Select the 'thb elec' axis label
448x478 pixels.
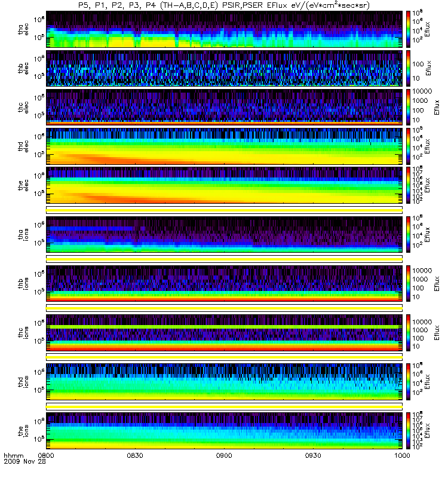(x=23, y=68)
